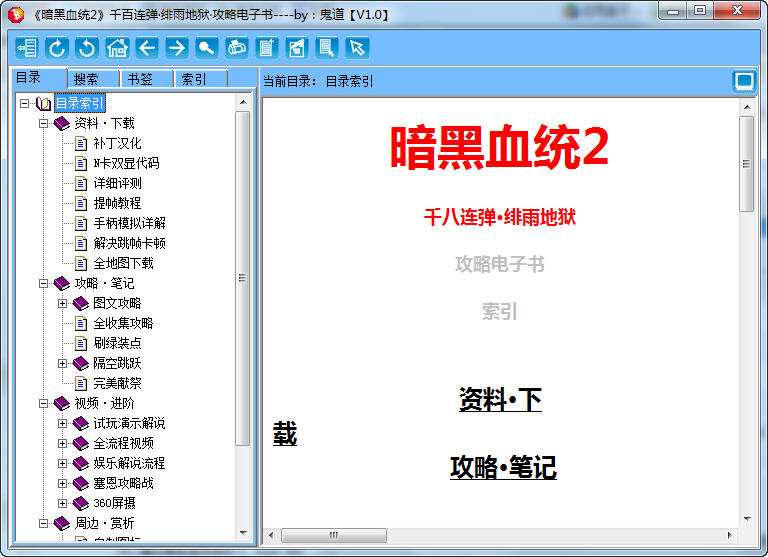Click the app logo in title bar
The width and height of the screenshot is (768, 557).
click(16, 14)
